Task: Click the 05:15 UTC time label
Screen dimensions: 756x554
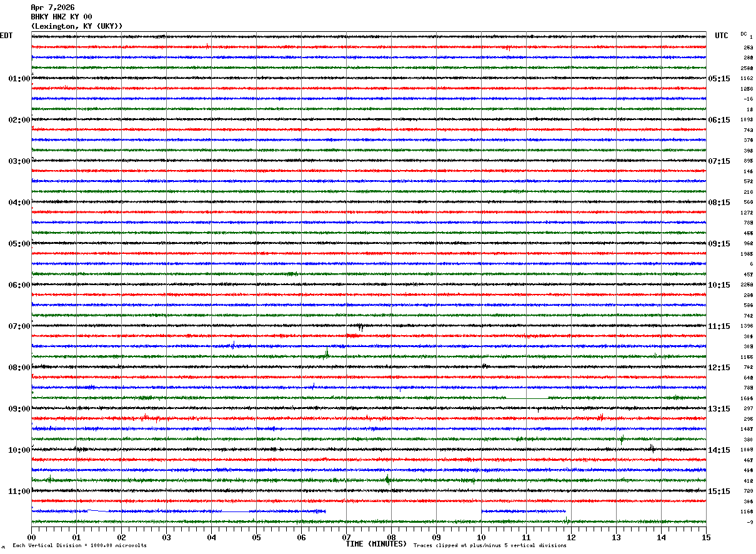Action: point(719,79)
